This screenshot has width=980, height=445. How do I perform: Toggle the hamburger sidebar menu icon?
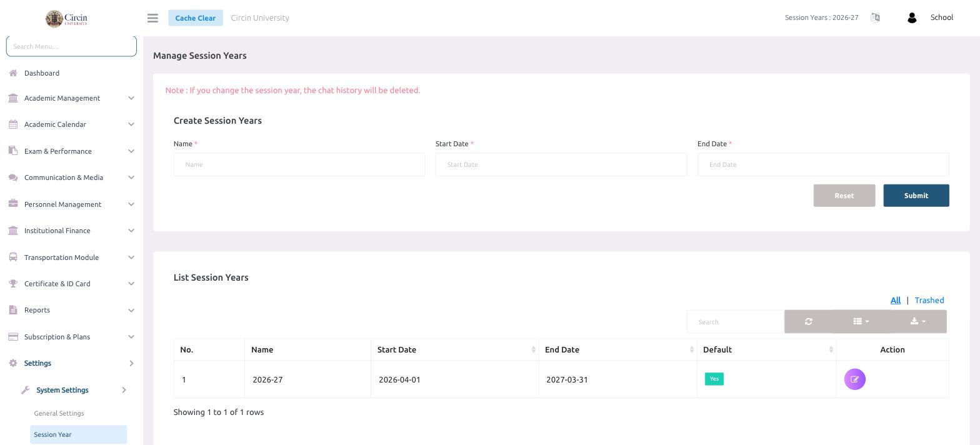(x=152, y=18)
